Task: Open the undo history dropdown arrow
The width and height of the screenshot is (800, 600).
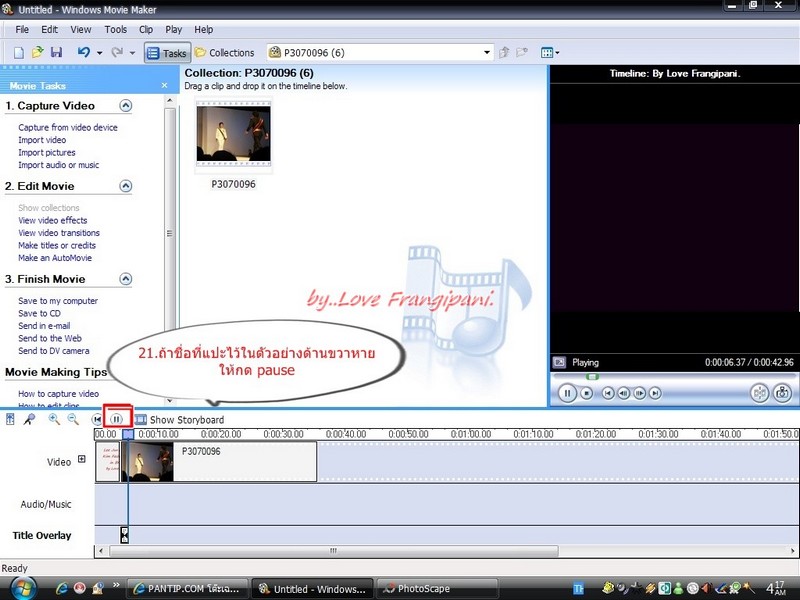Action: pos(99,53)
